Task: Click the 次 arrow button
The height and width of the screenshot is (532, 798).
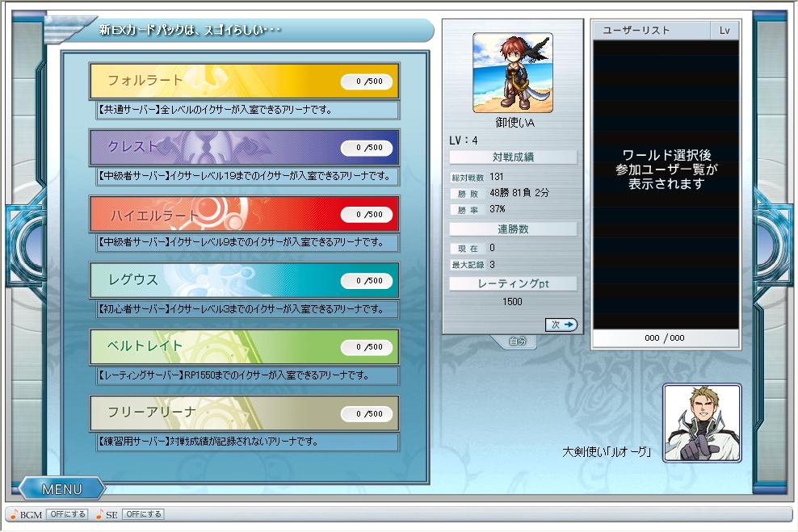Action: click(562, 325)
